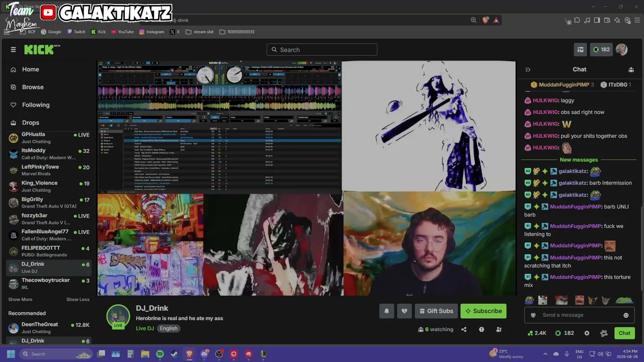The height and width of the screenshot is (362, 644).
Task: Open chat settings gear
Action: pyautogui.click(x=587, y=333)
